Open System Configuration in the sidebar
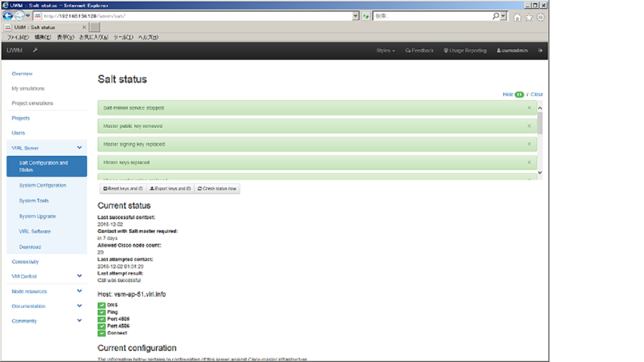644x362 pixels. 43,186
